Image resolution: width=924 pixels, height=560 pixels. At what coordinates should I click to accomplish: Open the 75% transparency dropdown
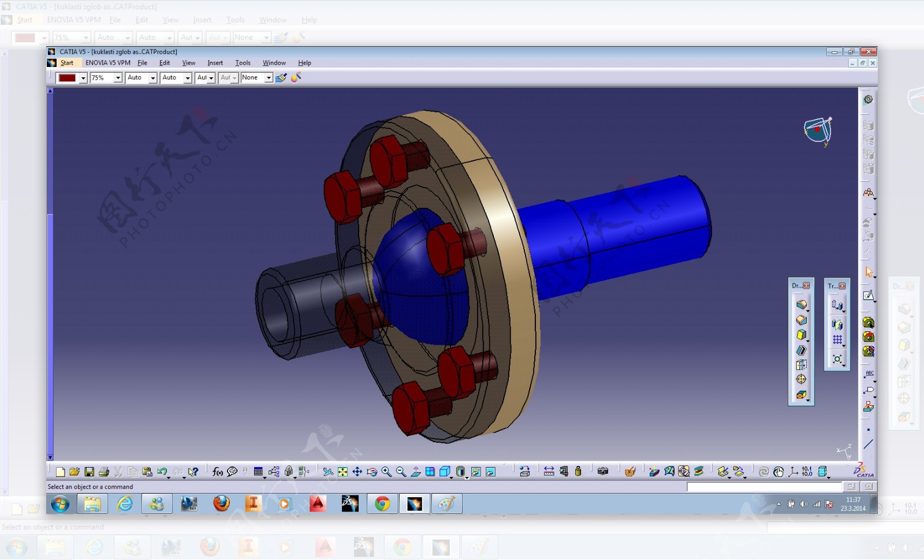(118, 78)
